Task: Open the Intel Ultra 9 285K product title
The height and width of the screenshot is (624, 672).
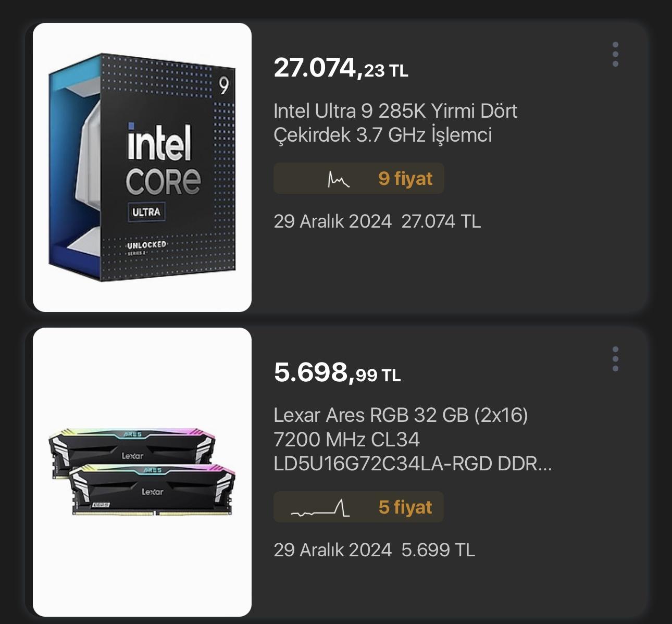Action: (395, 123)
